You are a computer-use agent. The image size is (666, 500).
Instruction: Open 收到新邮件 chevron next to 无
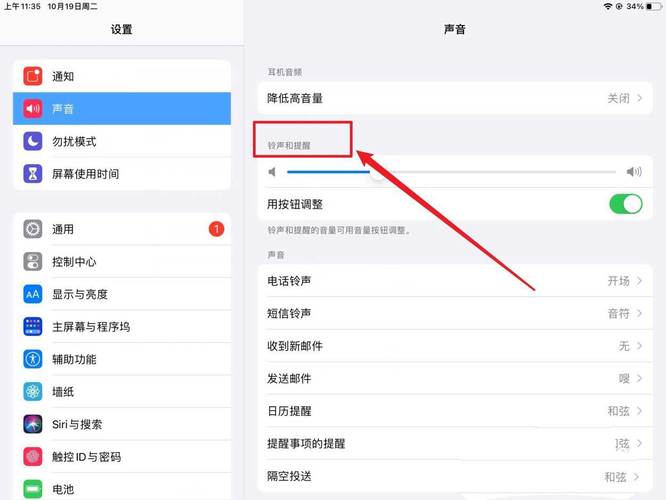[639, 346]
